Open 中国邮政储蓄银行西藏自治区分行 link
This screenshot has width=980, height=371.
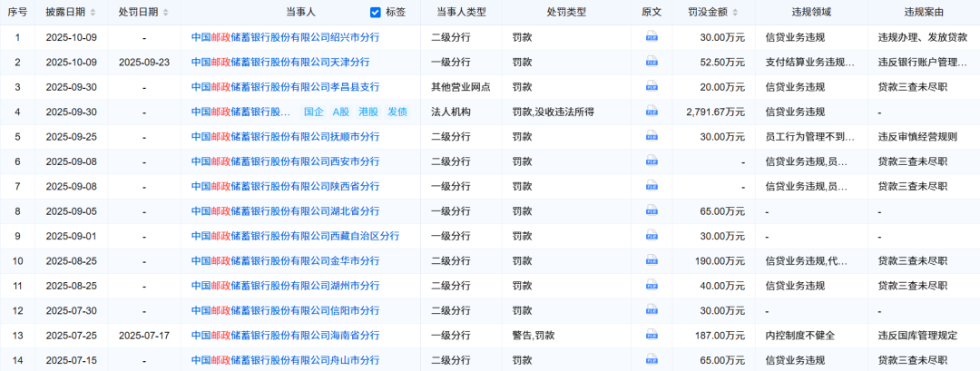(x=295, y=236)
